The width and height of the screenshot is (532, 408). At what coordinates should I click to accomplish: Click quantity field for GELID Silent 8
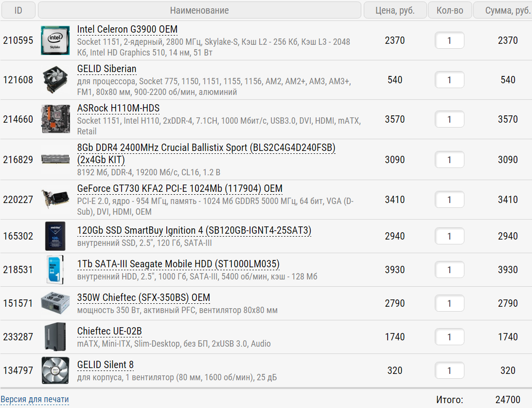(449, 371)
